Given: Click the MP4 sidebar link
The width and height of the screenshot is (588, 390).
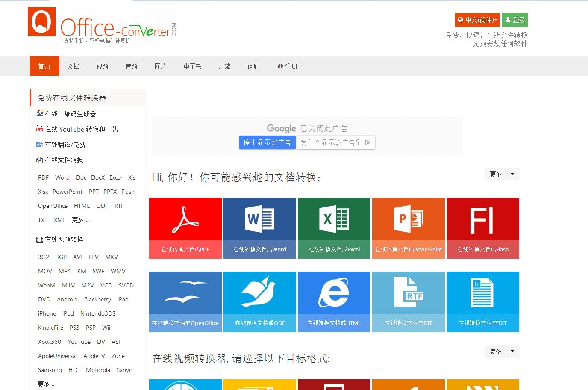Looking at the screenshot, I should 65,271.
